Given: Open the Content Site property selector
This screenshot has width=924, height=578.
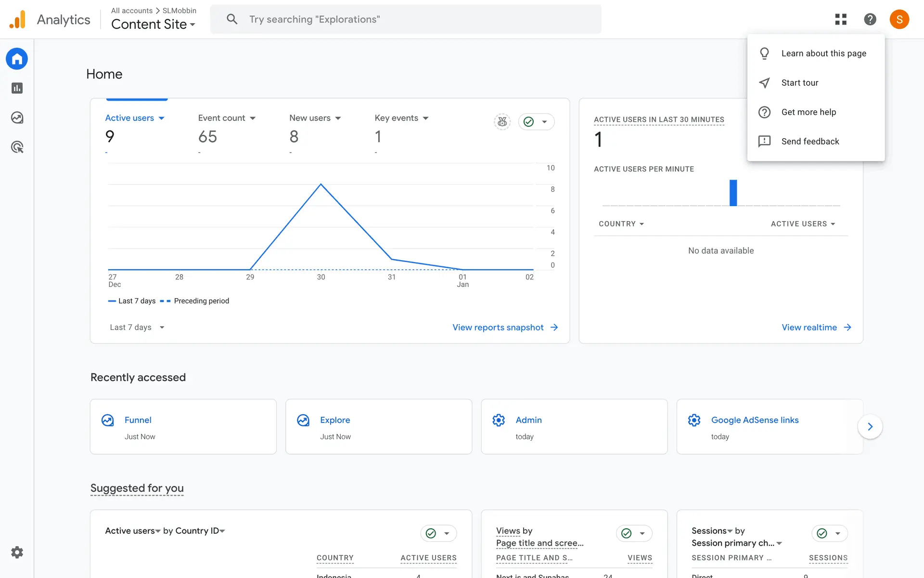Looking at the screenshot, I should 153,24.
